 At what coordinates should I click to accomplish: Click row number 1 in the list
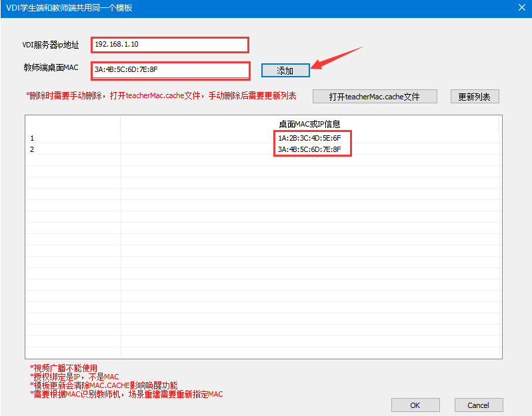click(32, 138)
